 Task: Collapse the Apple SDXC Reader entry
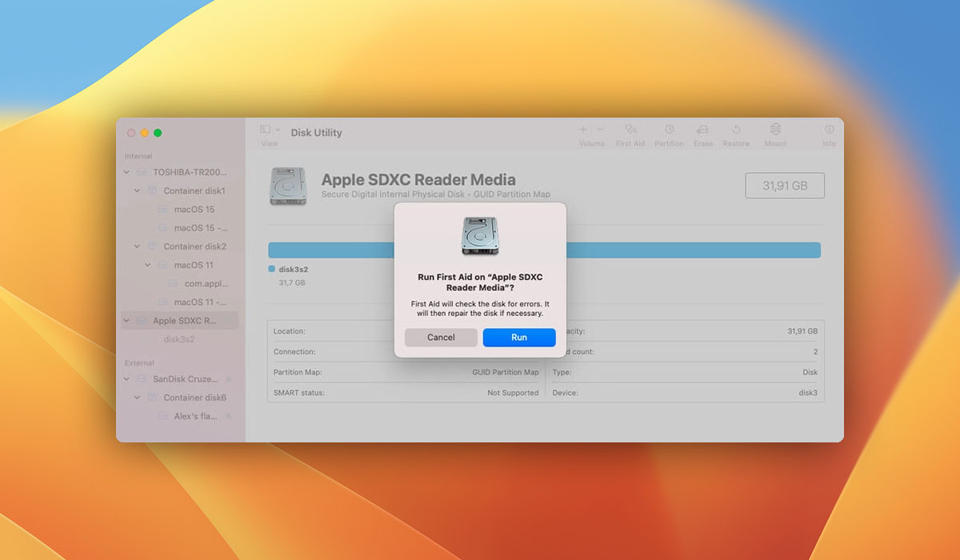126,321
